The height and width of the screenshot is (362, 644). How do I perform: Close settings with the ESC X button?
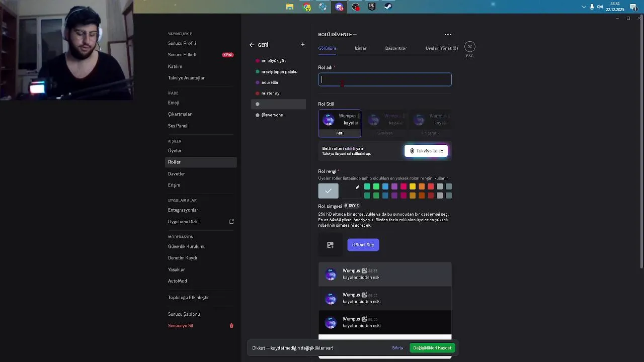point(470,47)
